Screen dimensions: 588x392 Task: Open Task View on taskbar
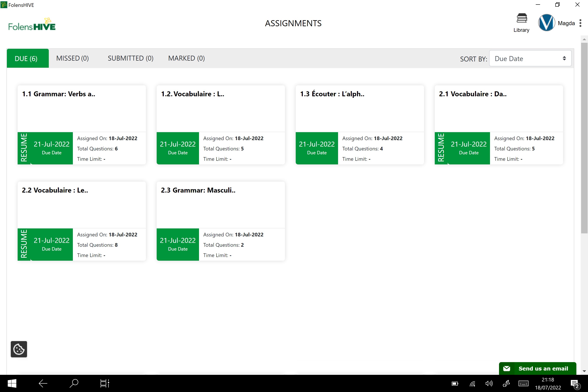coord(104,383)
